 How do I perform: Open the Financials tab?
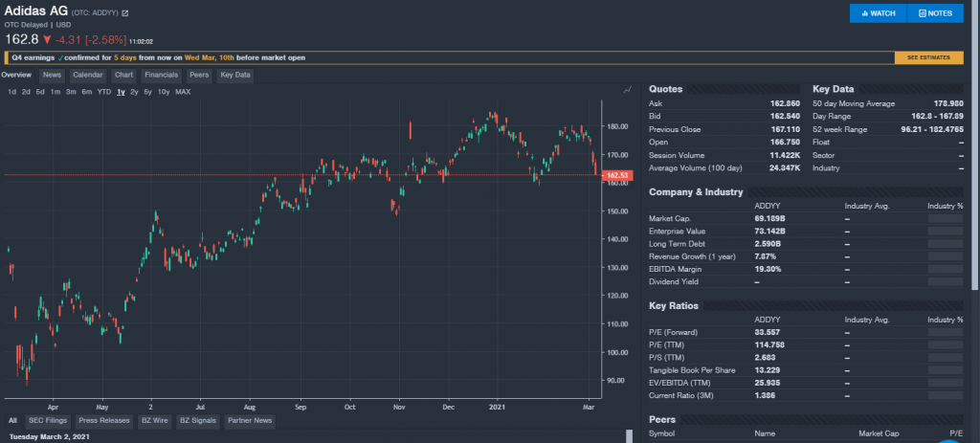tap(161, 75)
